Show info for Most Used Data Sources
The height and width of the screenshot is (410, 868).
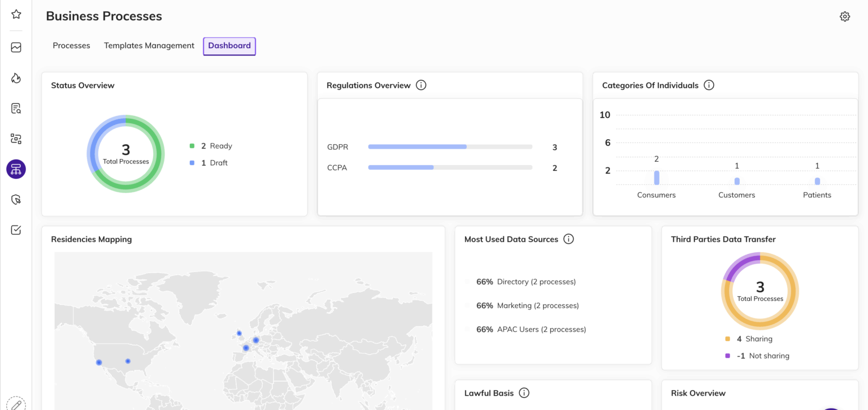568,239
